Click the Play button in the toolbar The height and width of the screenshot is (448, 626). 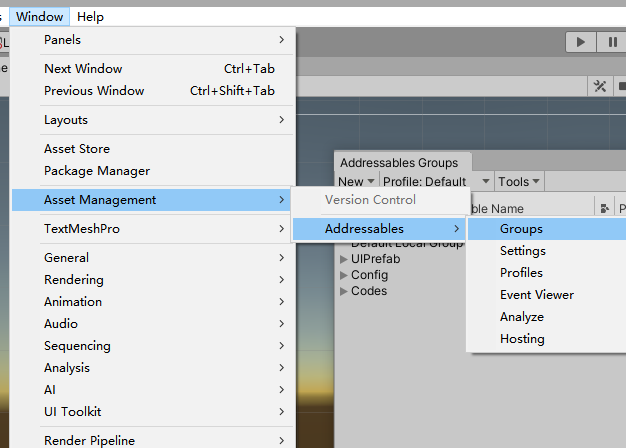(x=581, y=42)
